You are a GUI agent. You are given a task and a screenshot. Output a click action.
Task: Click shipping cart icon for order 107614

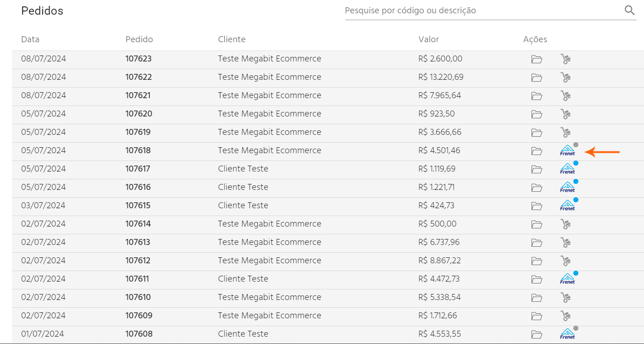566,224
